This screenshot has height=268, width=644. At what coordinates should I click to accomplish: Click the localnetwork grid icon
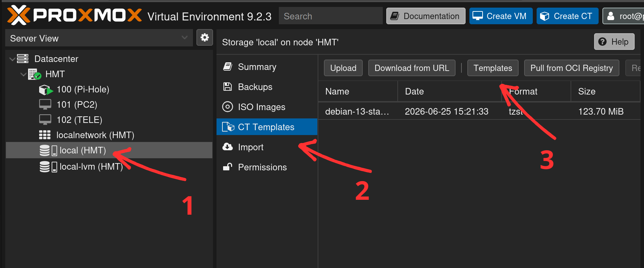coord(45,135)
